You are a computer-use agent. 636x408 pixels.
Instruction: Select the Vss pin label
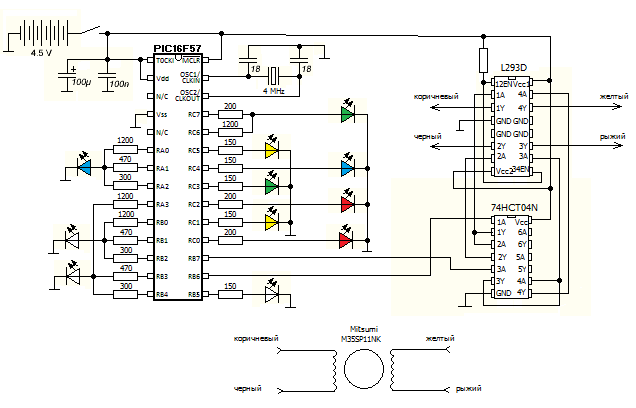pyautogui.click(x=161, y=114)
